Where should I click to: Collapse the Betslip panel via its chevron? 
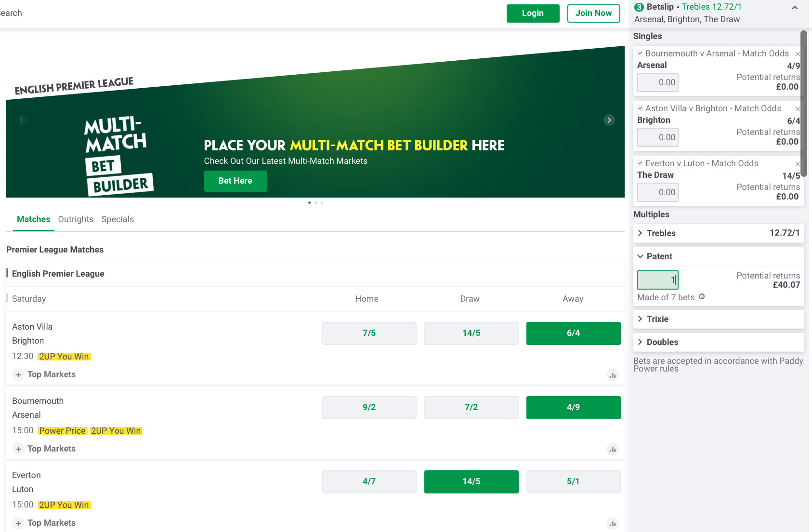[x=795, y=8]
